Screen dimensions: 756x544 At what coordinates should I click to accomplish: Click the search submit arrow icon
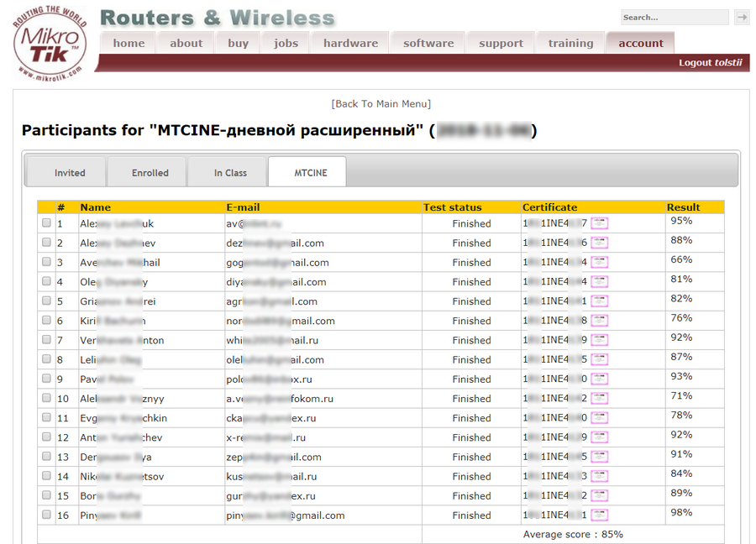741,18
